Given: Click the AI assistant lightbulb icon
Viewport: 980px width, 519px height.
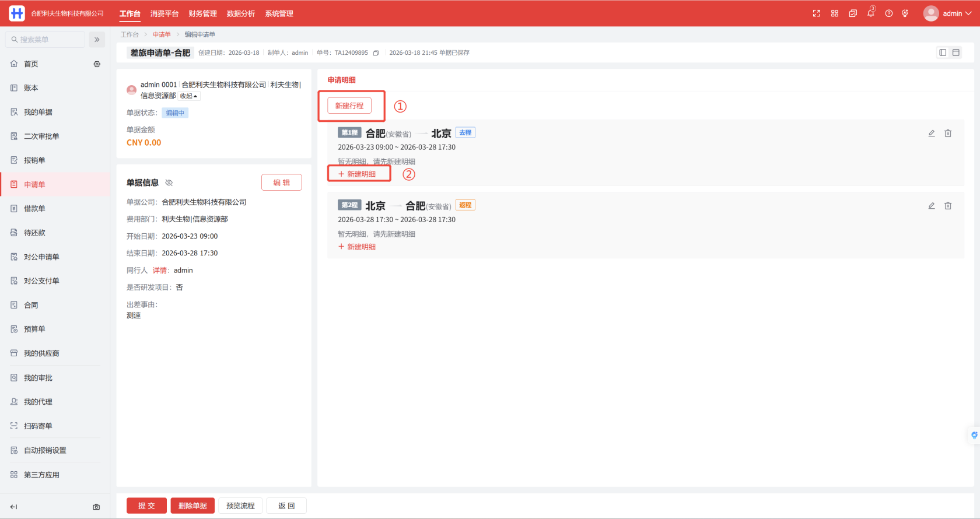Looking at the screenshot, I should click(905, 13).
